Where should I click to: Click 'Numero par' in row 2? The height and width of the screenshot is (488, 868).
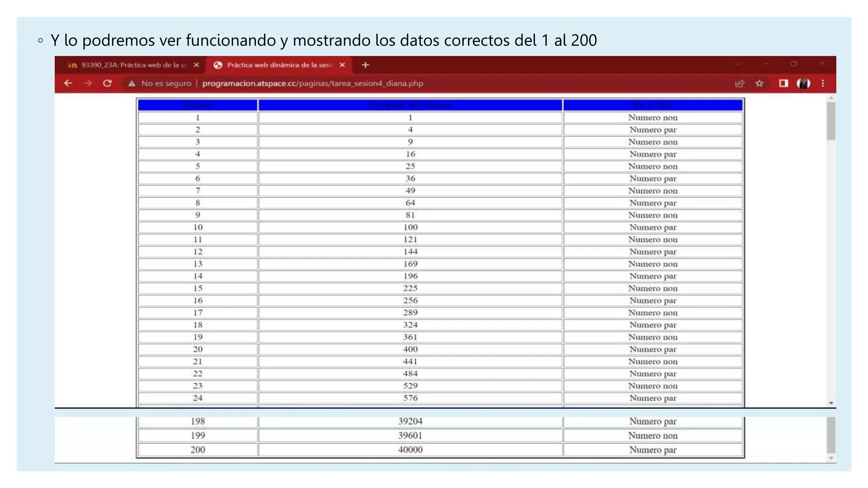point(653,130)
